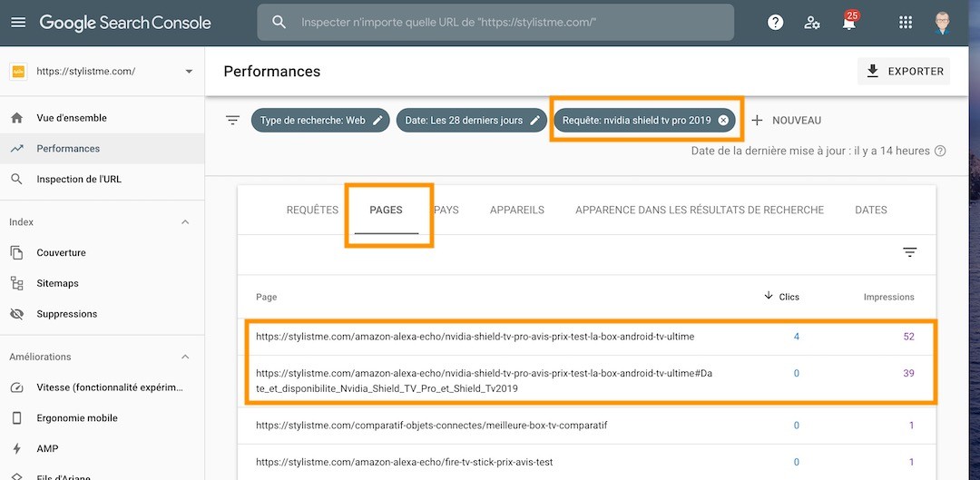Click the Suppressions crossed-eye icon
The image size is (980, 480).
17,314
